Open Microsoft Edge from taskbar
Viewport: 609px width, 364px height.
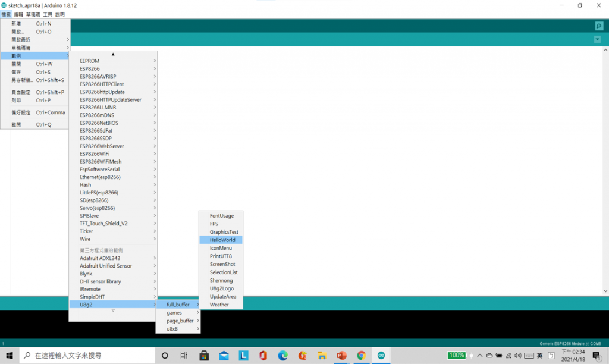[x=282, y=356]
